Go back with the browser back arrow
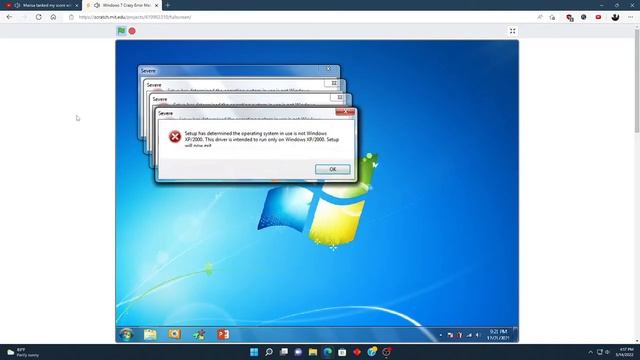 pyautogui.click(x=9, y=17)
